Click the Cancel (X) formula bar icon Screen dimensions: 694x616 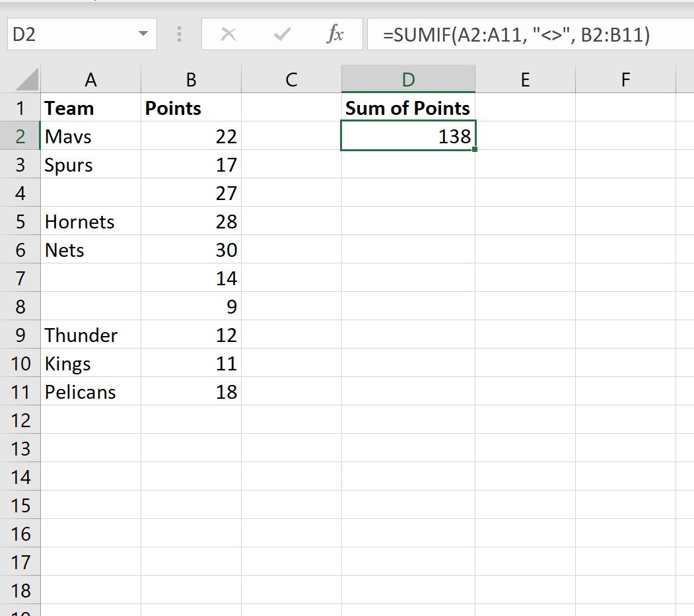tap(228, 34)
